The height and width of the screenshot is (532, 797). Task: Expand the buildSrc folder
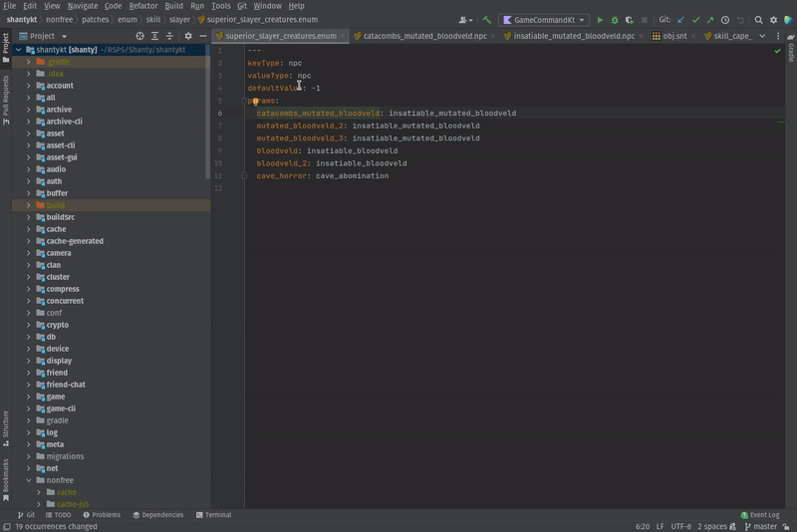pos(28,217)
